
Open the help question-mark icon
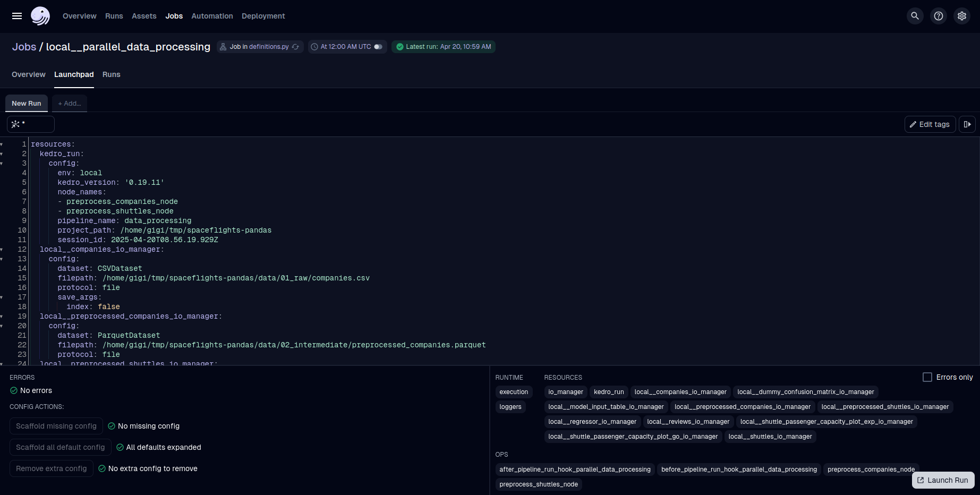[939, 16]
